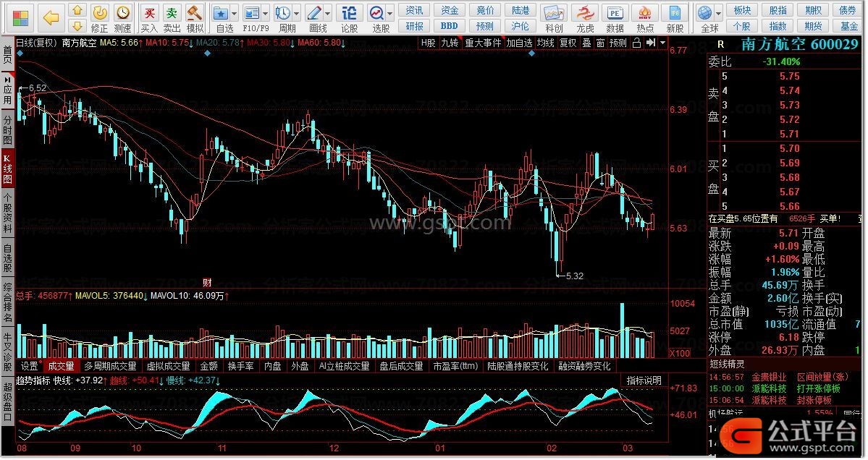Open the chart toolbar overflow dropdown arrow
The image size is (868, 460).
click(662, 43)
